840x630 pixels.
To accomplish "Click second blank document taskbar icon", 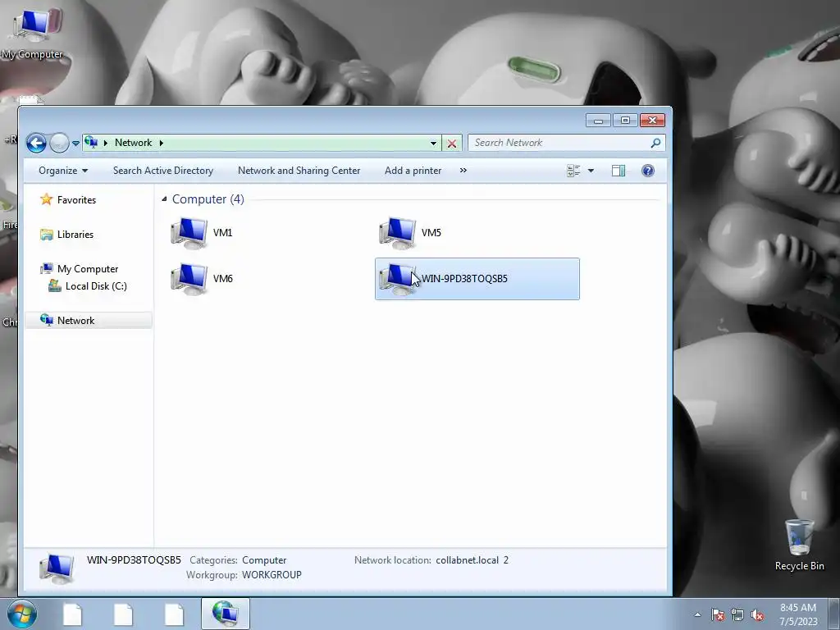I will pos(123,614).
